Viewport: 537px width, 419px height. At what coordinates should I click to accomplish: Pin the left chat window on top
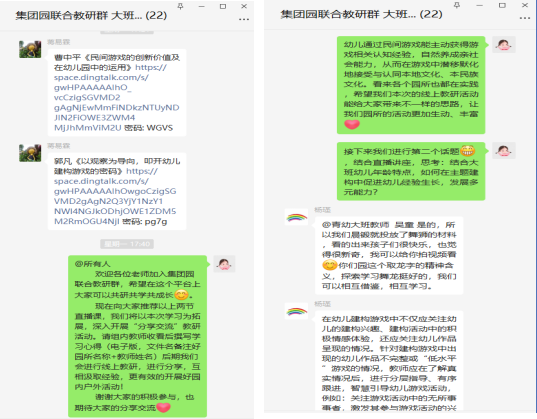pos(180,6)
